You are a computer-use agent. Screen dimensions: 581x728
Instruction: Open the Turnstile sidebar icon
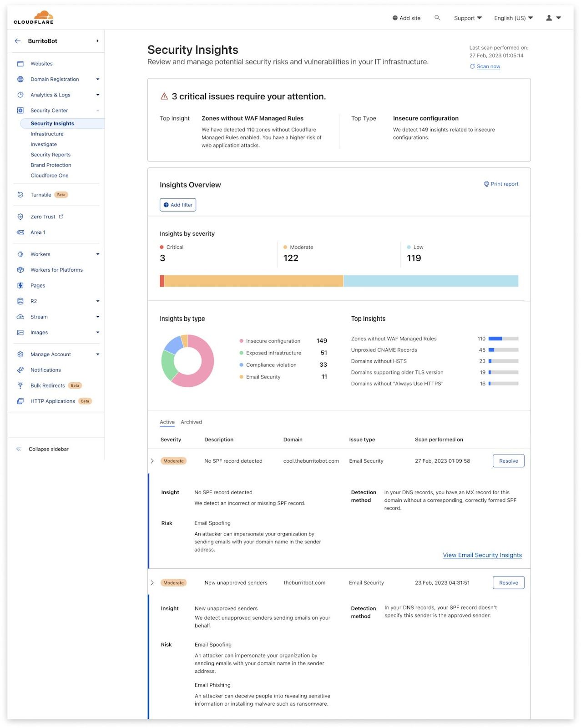point(20,195)
